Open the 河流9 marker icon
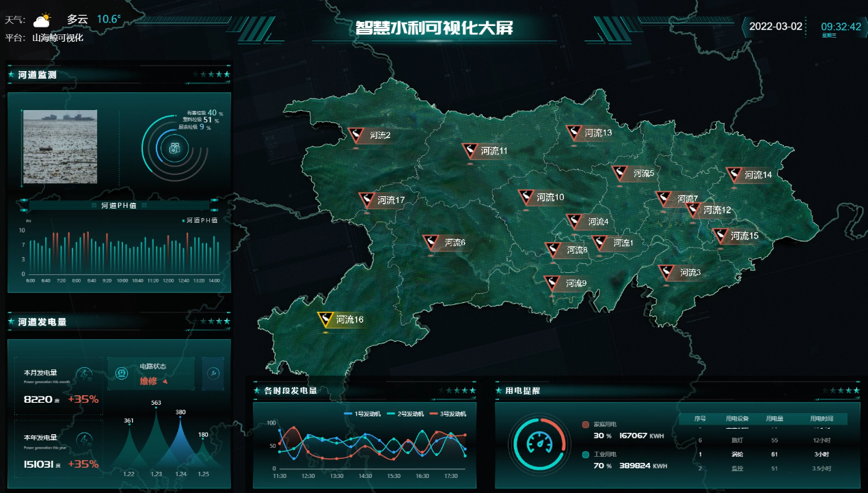868x493 pixels. (x=552, y=282)
